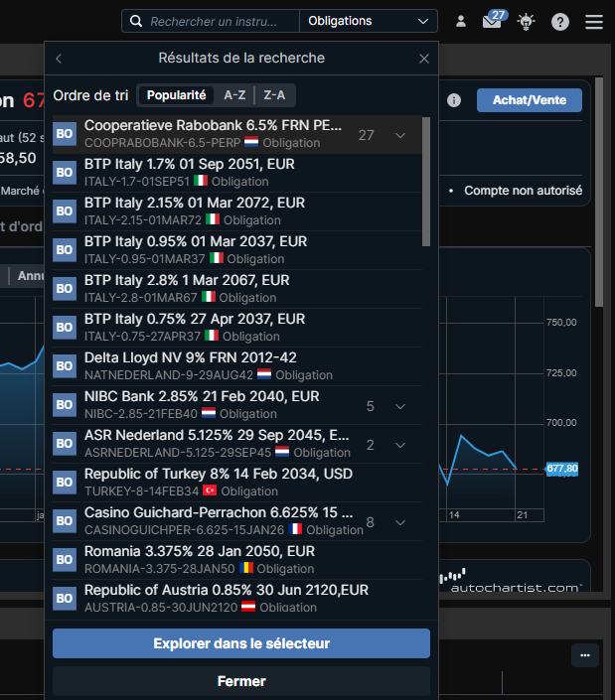Click the BO icon for BTP Italy 0.95%
Screen dimensions: 615x700
65,250
